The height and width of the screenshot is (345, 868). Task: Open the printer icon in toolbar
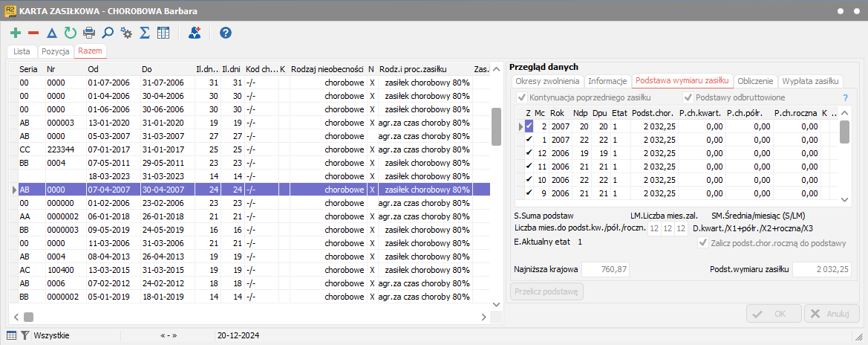pos(89,33)
